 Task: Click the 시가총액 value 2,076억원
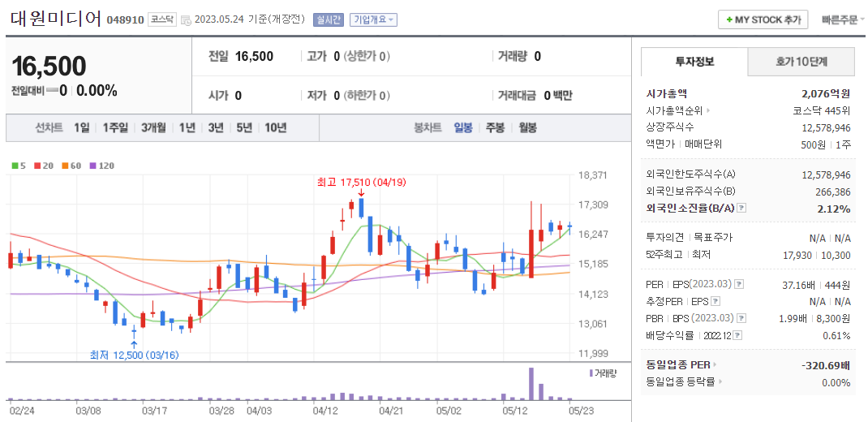tap(825, 93)
